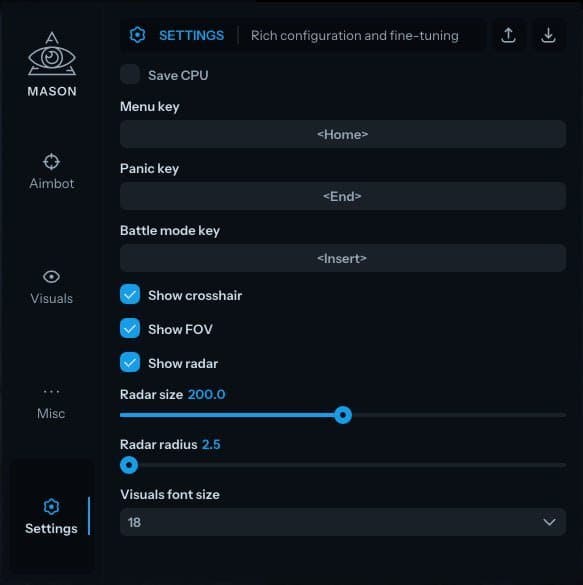Uncheck the Show crosshair checkbox
The width and height of the screenshot is (583, 585).
click(130, 294)
